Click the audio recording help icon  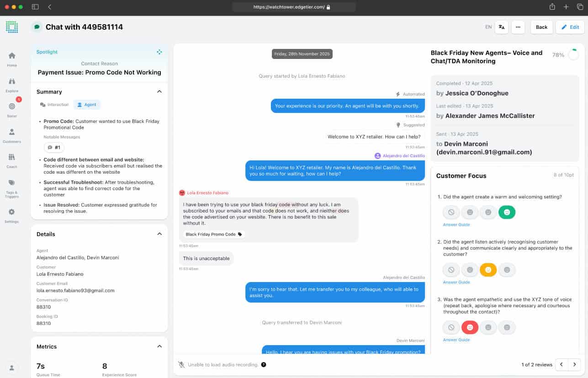(264, 365)
